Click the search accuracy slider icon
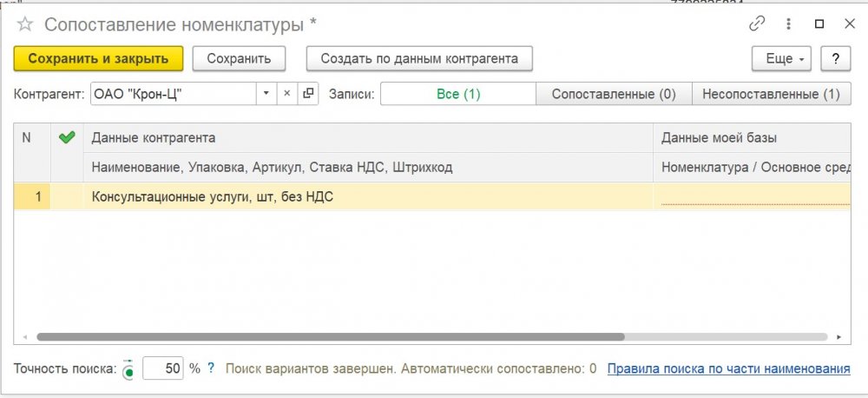This screenshot has width=868, height=398. [129, 368]
